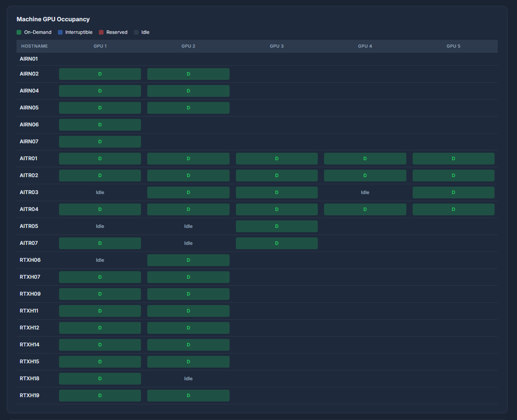This screenshot has height=420, width=517.
Task: Click the GPU 5 column header
Action: (x=453, y=46)
